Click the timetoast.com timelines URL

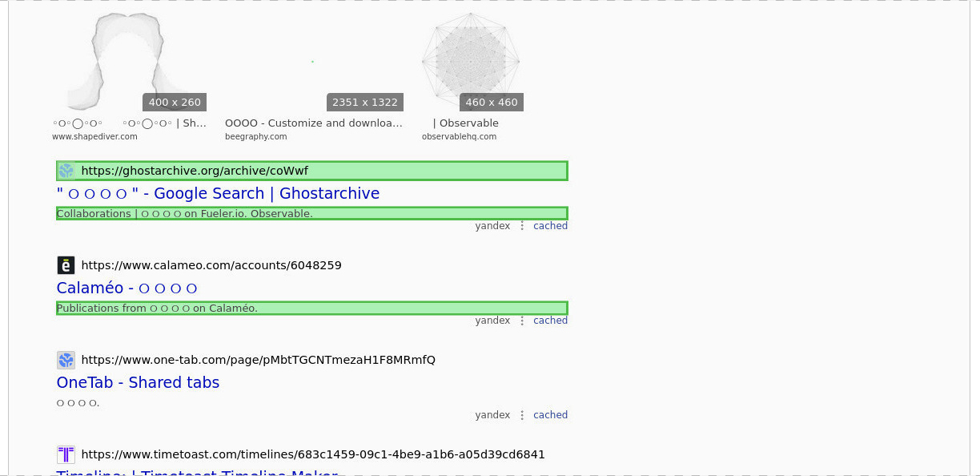(312, 454)
